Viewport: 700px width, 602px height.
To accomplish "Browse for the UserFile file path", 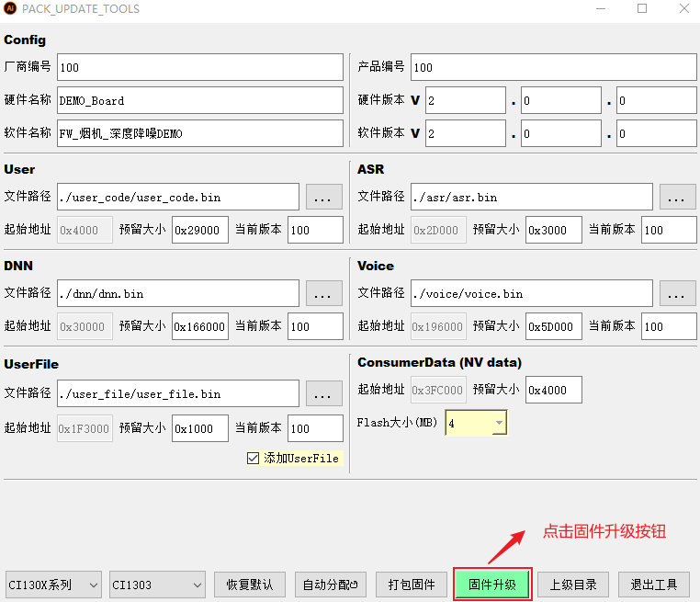I will pos(323,393).
